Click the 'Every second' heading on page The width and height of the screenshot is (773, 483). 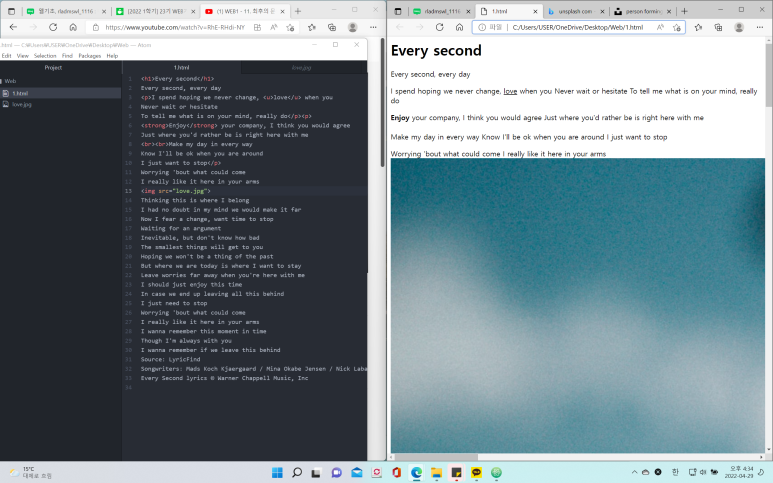tap(436, 50)
